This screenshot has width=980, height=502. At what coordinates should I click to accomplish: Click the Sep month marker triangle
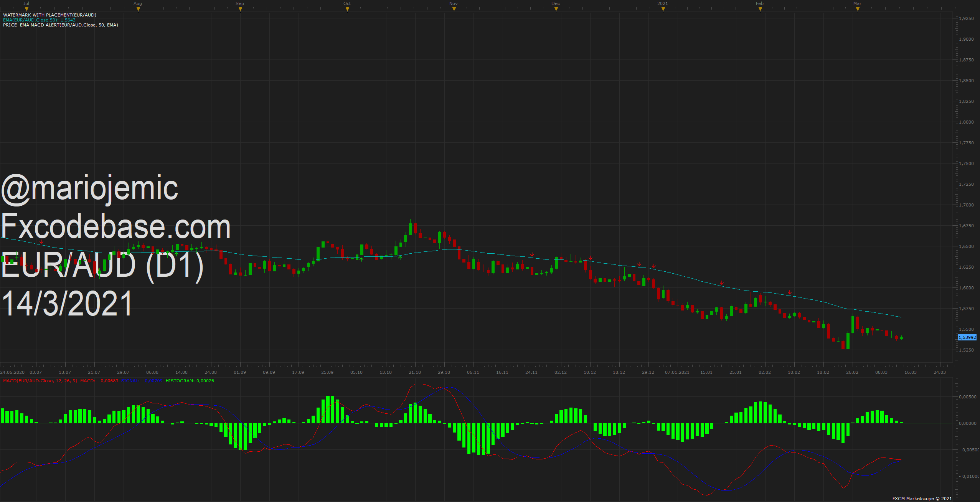pyautogui.click(x=240, y=9)
